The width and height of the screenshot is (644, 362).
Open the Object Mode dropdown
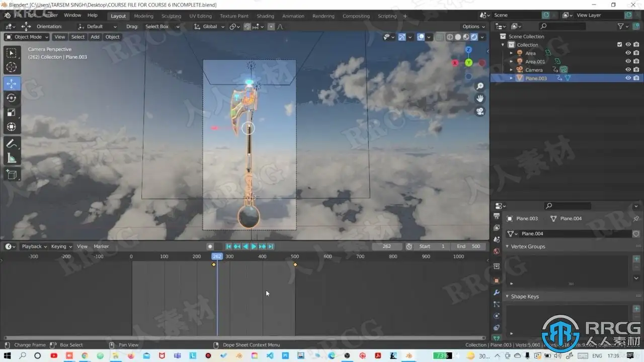click(x=27, y=37)
